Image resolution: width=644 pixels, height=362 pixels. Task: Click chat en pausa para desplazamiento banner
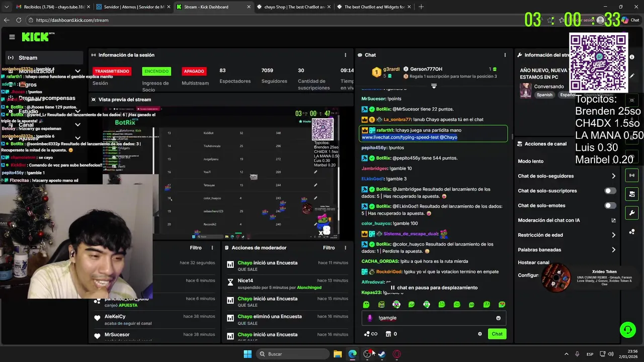click(x=434, y=288)
